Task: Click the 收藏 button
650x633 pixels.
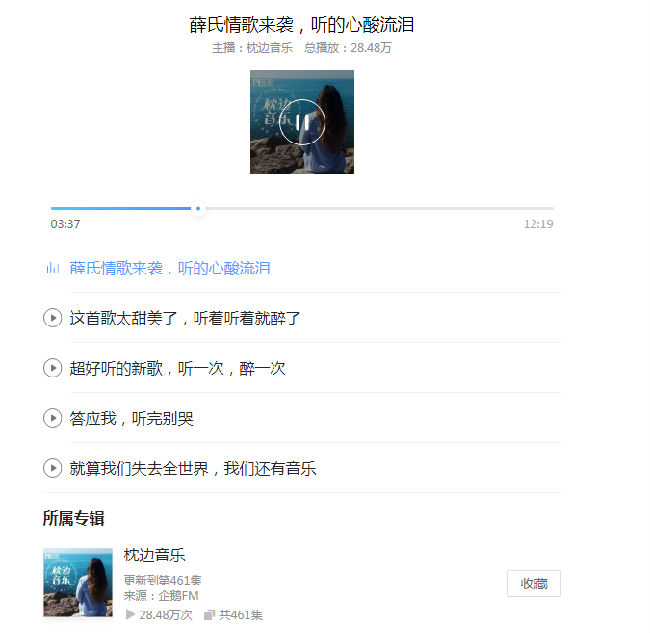Action: [x=534, y=583]
